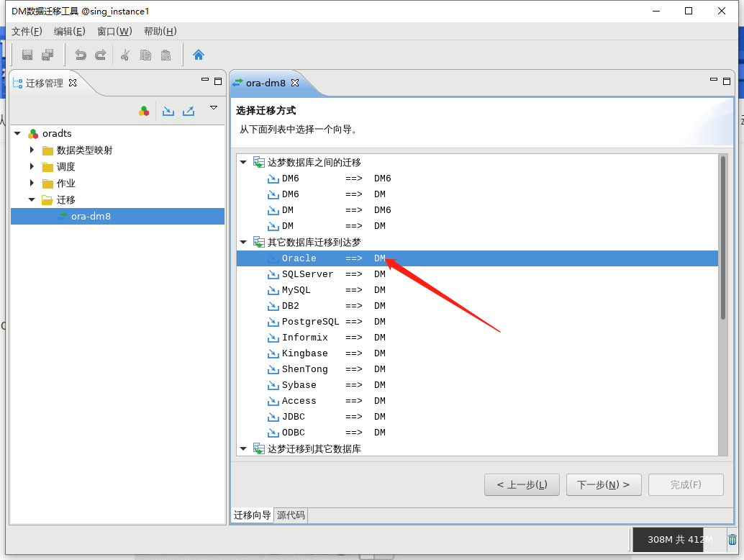
Task: Close the ora-dm8 editor tab
Action: click(295, 83)
